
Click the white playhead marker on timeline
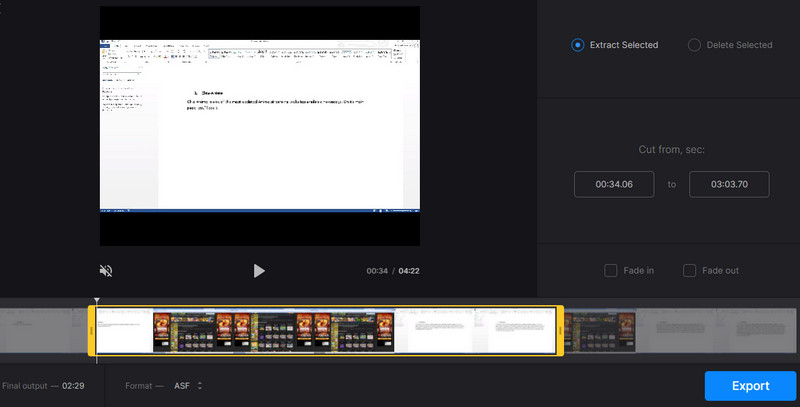(97, 300)
